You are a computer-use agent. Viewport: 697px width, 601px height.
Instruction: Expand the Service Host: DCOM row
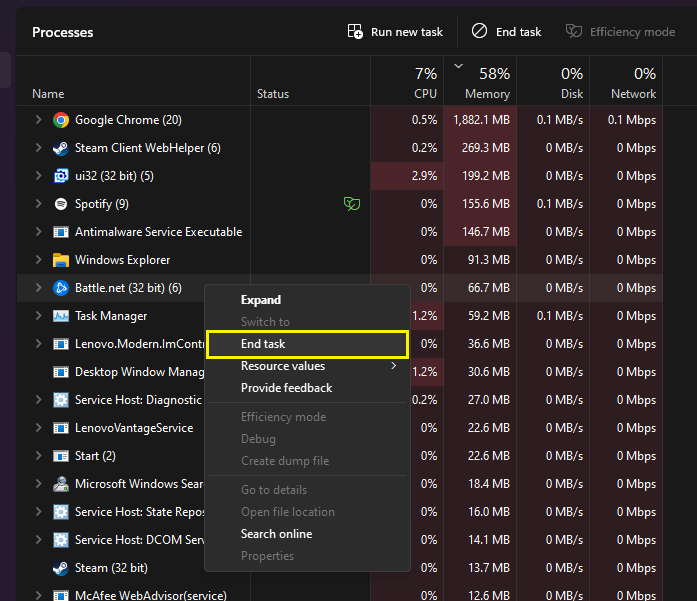(x=39, y=540)
